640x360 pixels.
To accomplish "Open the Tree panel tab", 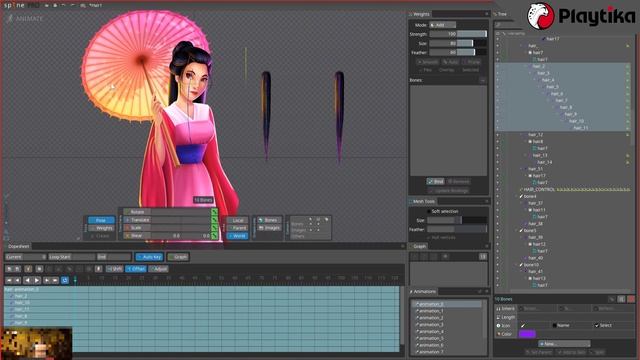I will (500, 14).
